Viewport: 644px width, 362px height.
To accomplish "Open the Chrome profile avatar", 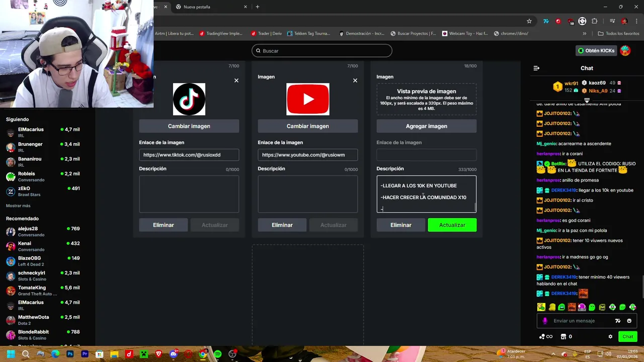I will [624, 21].
